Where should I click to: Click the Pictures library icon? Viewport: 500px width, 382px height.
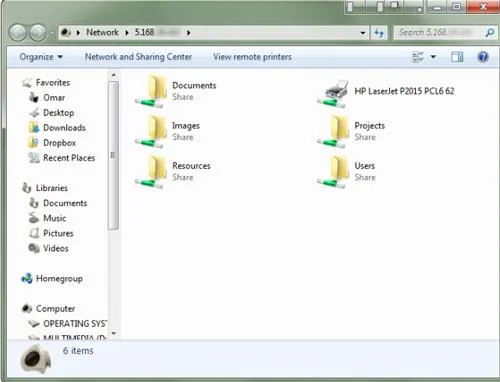(34, 233)
